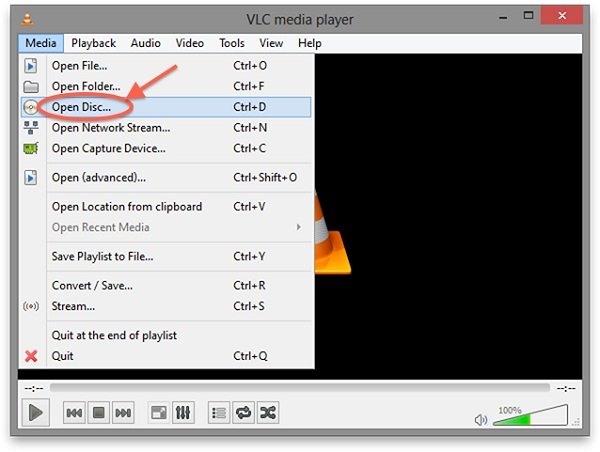This screenshot has height=452, width=600.
Task: Select Save Playlist to File...
Action: pyautogui.click(x=165, y=256)
